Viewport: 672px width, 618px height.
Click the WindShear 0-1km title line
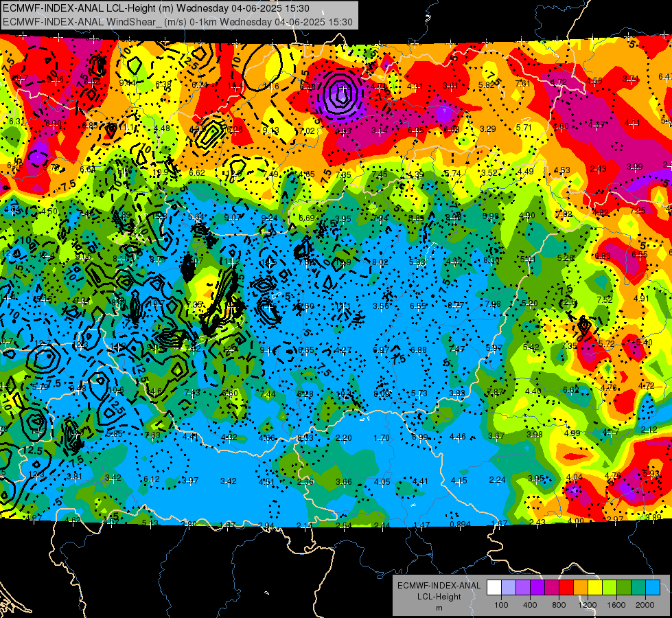point(177,22)
